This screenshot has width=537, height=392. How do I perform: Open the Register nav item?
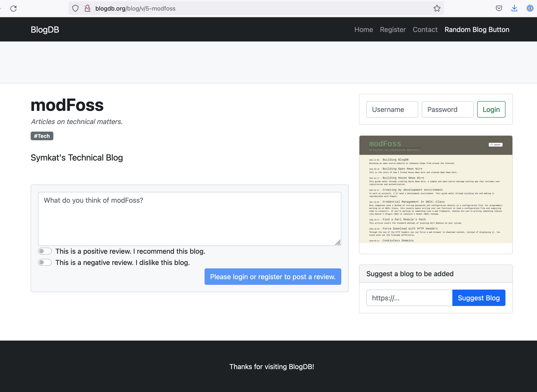coord(393,30)
